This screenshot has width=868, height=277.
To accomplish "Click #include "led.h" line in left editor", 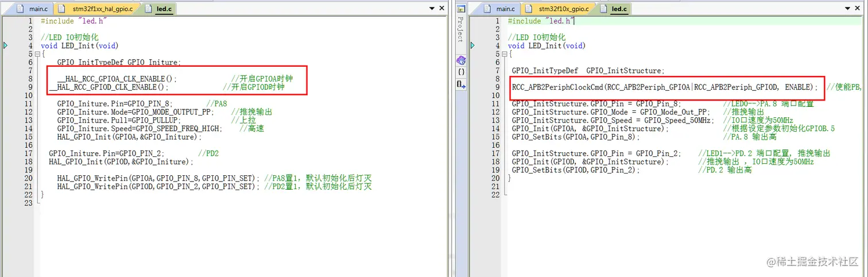I will 74,21.
